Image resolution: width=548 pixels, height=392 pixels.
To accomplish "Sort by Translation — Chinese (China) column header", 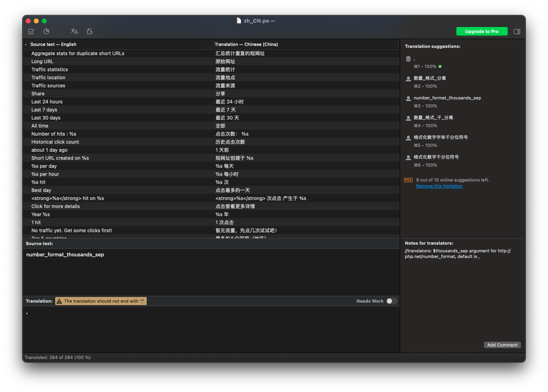I will (x=306, y=44).
